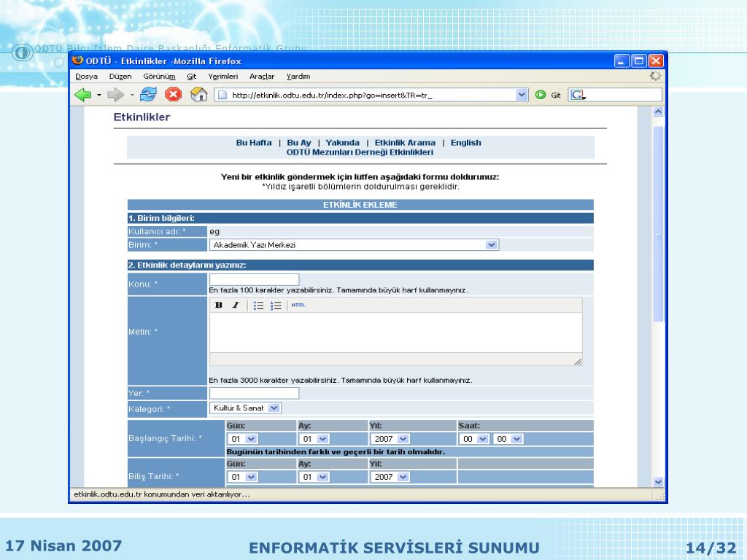
Task: Open Başlangıç Saat hour dropdown
Action: click(473, 439)
